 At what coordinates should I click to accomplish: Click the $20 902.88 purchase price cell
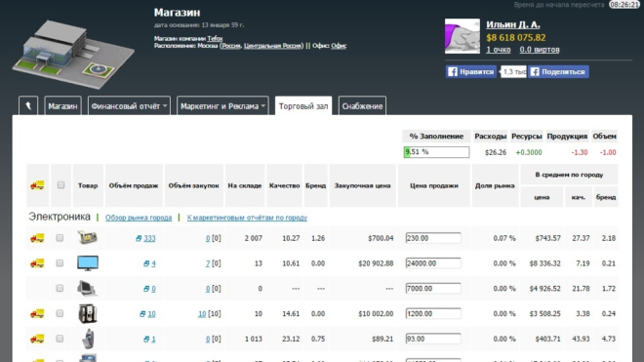pos(376,263)
